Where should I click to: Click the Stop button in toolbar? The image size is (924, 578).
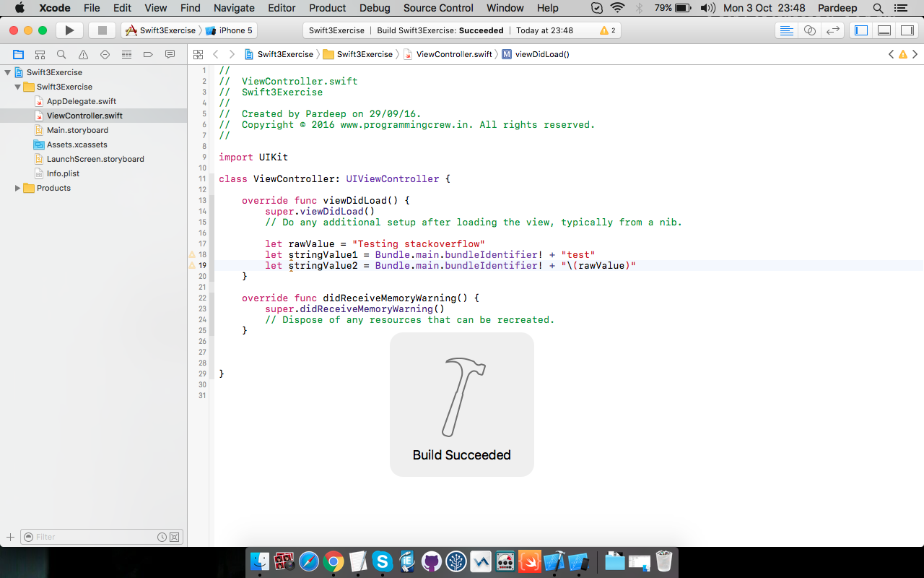tap(103, 30)
